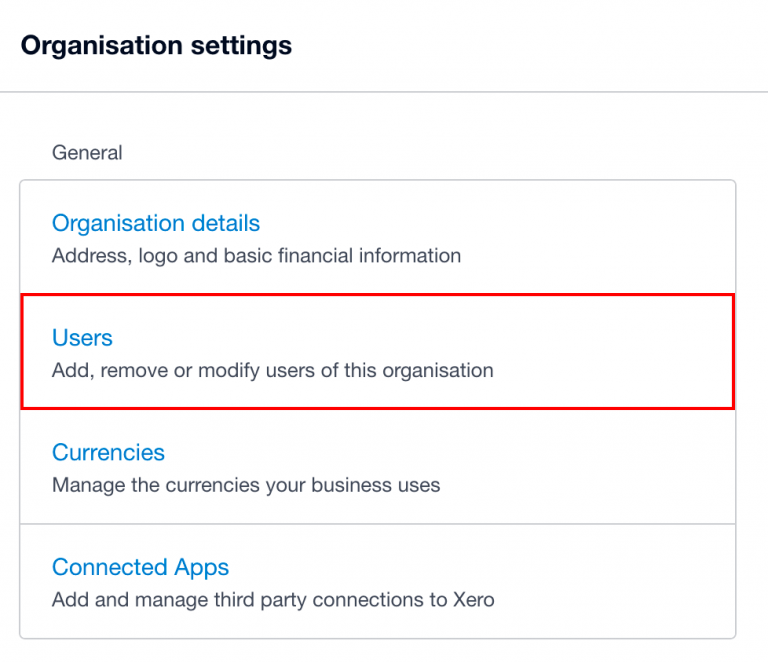
Task: Open the Organisation details link
Action: tap(156, 223)
